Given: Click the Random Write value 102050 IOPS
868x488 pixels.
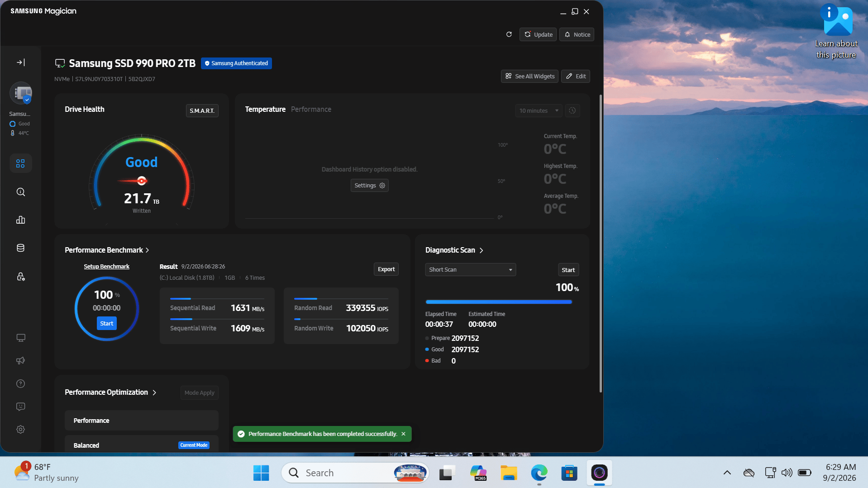Looking at the screenshot, I should [x=367, y=329].
